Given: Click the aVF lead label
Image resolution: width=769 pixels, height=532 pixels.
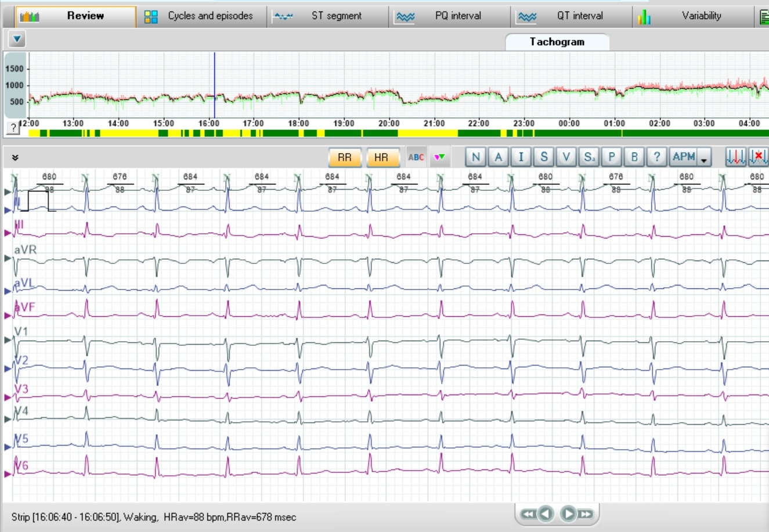Looking at the screenshot, I should click(24, 307).
